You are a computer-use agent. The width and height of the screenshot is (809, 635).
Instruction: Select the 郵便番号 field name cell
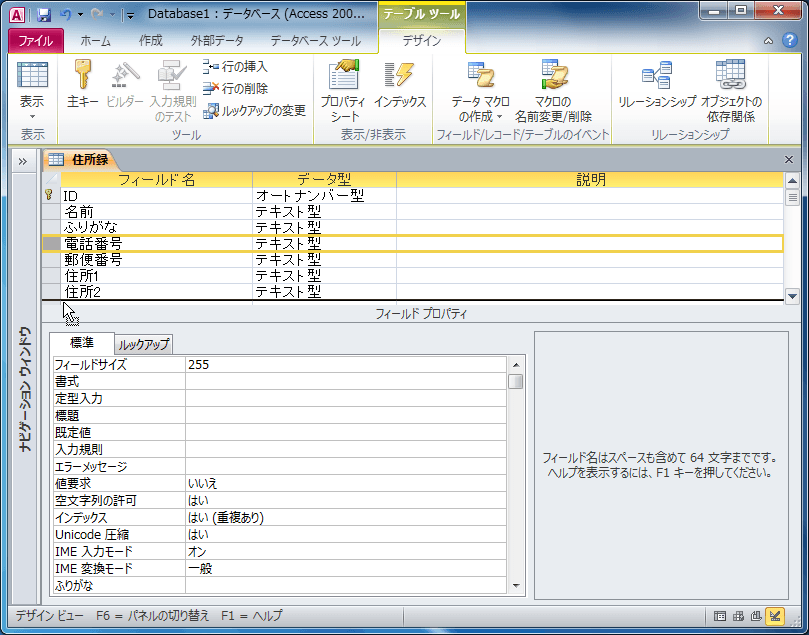click(156, 259)
